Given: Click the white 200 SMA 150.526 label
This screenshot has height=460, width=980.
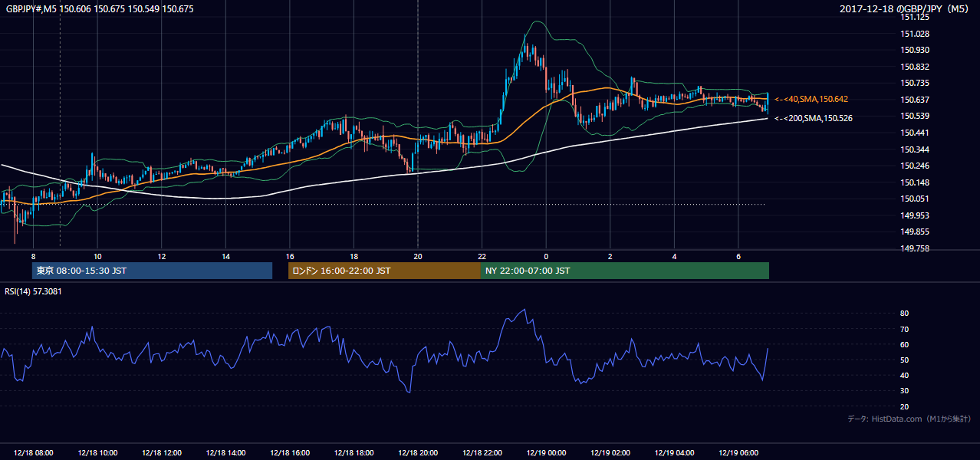Looking at the screenshot, I should (813, 118).
